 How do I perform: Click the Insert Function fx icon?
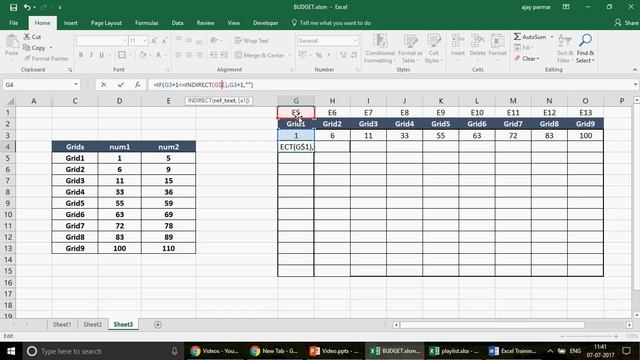tap(138, 84)
